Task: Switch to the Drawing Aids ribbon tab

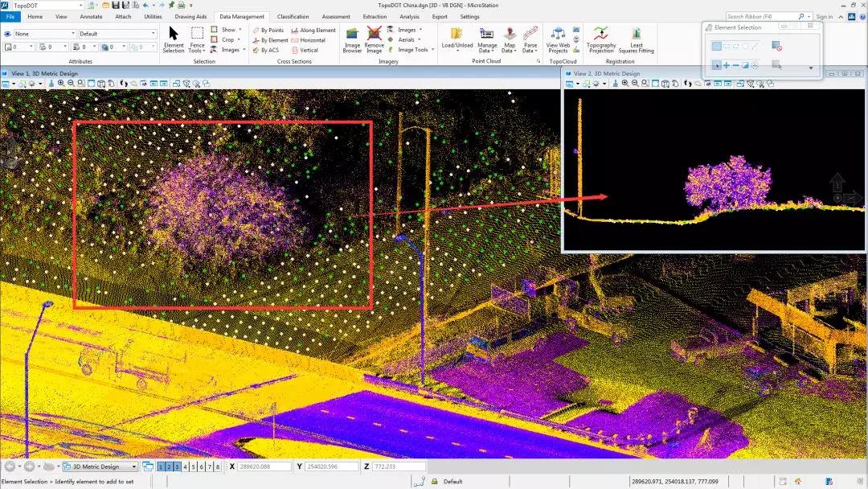Action: (x=190, y=17)
